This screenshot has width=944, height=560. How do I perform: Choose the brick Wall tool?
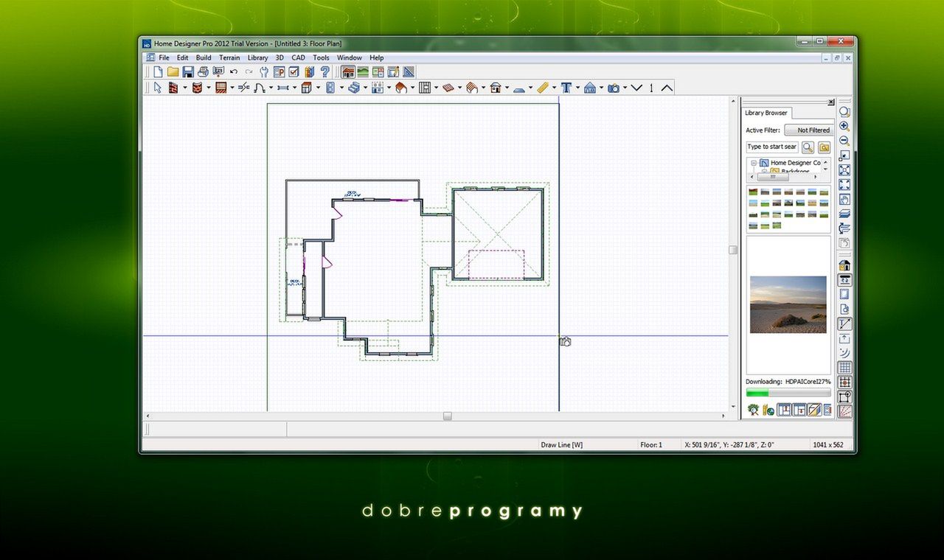click(x=173, y=88)
